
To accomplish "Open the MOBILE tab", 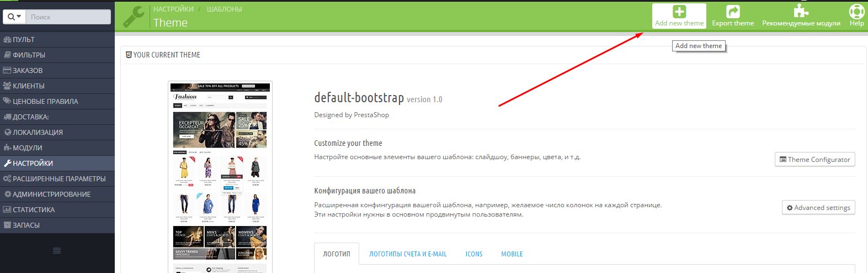I will (512, 254).
